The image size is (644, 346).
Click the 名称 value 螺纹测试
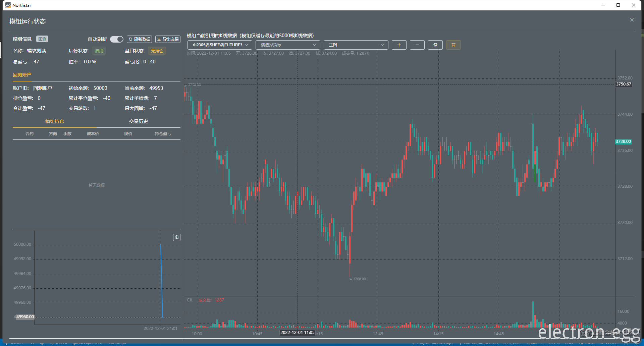click(x=37, y=51)
